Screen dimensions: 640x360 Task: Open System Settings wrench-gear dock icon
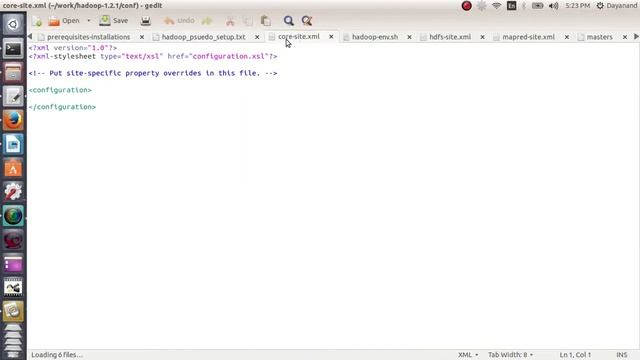13,192
